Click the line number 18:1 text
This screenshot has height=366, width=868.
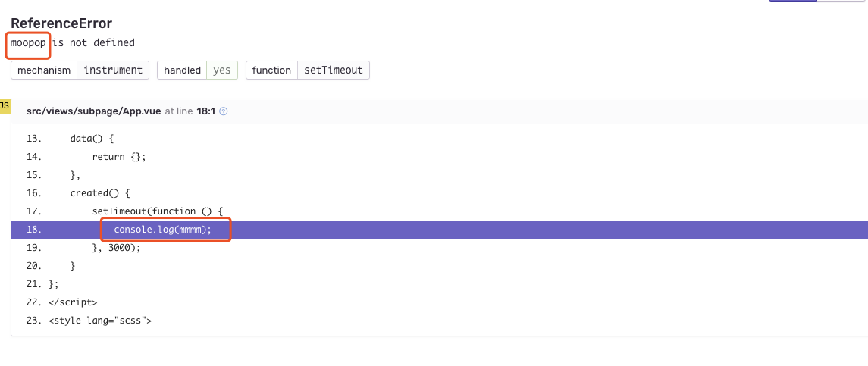[206, 111]
